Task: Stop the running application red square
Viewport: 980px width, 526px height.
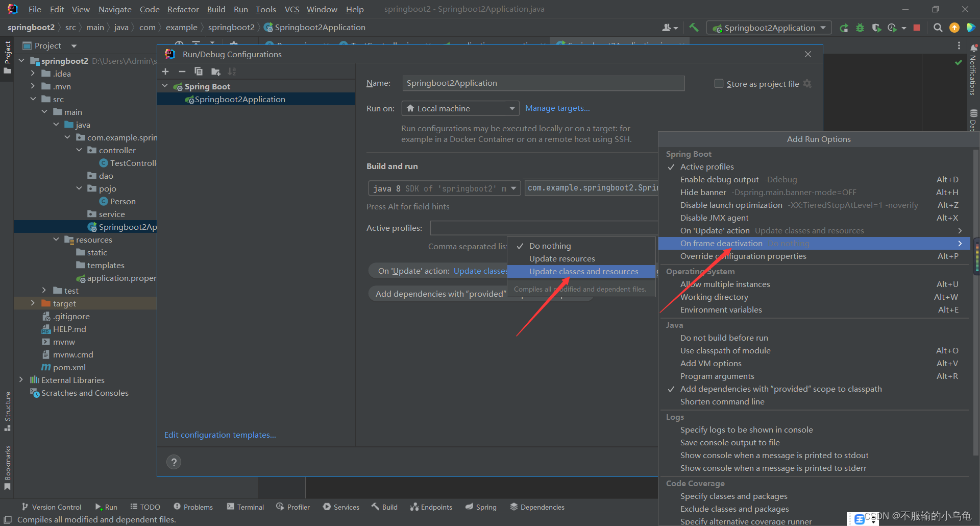Action: [x=917, y=28]
